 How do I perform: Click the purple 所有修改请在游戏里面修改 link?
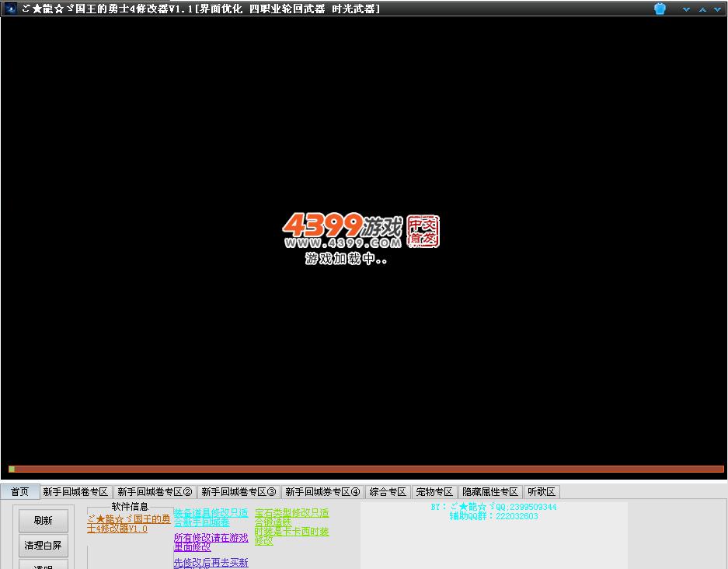(x=211, y=542)
